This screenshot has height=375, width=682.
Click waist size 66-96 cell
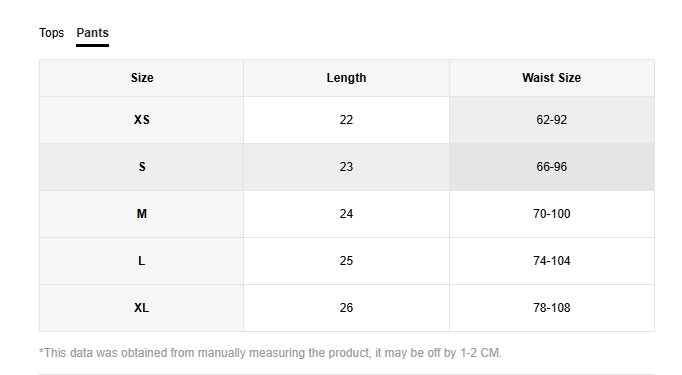[x=552, y=167]
